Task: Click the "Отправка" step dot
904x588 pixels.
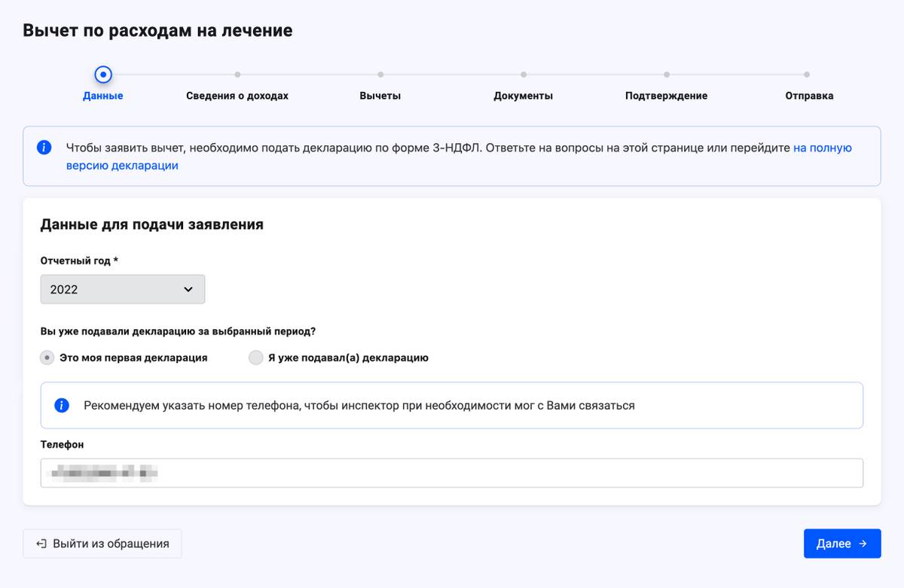Action: [807, 75]
